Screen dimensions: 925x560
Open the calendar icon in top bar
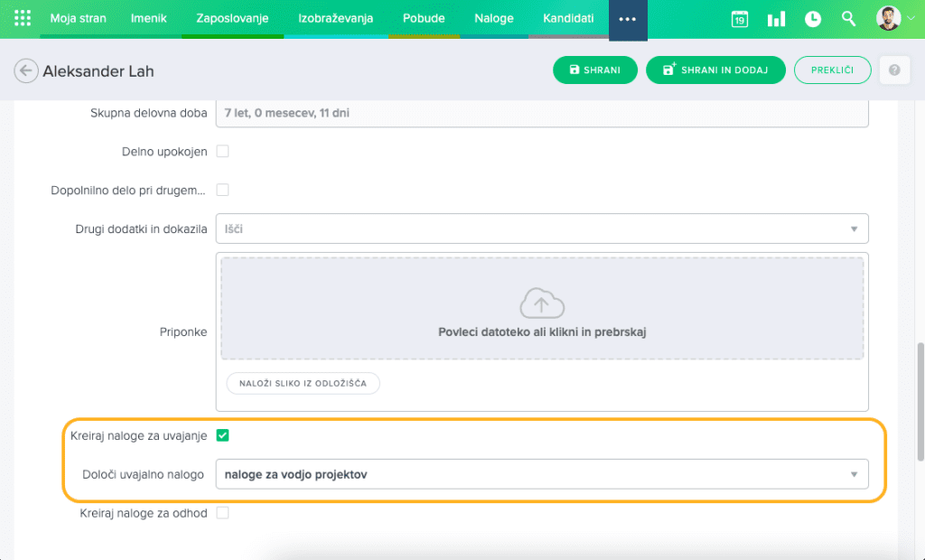click(739, 19)
